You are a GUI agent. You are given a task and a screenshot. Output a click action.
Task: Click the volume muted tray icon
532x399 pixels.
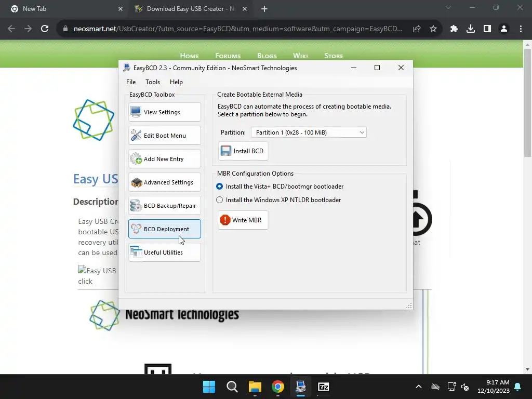[465, 387]
